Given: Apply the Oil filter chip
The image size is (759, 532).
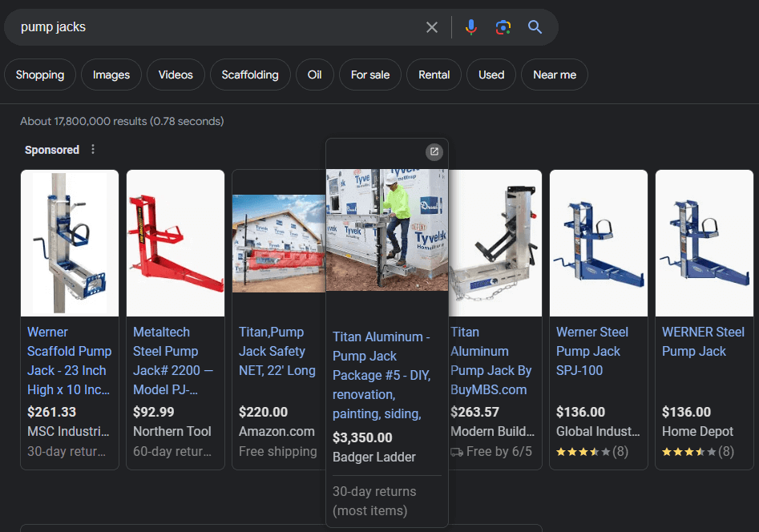Looking at the screenshot, I should [x=315, y=75].
